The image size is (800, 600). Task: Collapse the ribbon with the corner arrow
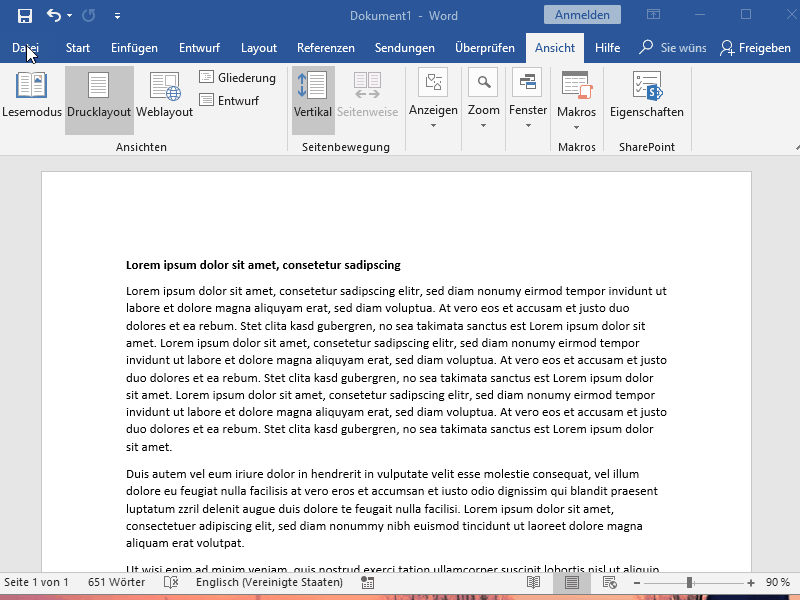click(797, 147)
